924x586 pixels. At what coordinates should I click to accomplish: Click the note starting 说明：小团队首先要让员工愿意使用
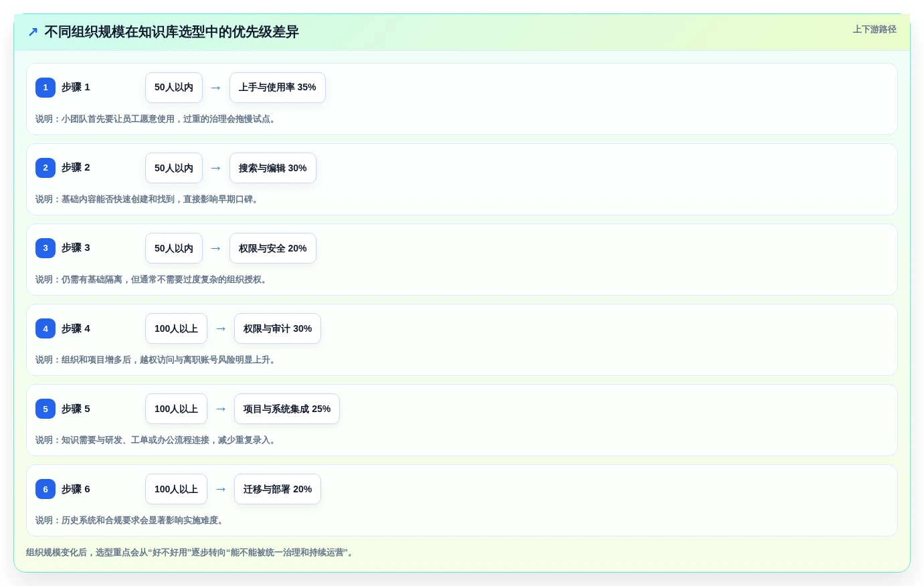click(157, 119)
